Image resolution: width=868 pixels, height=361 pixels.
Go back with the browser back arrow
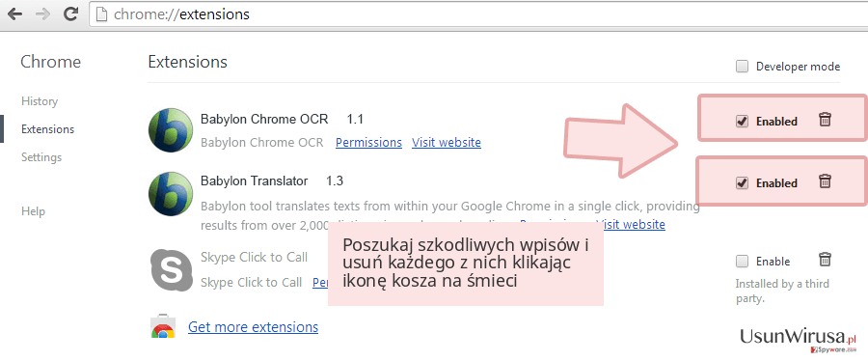(14, 14)
